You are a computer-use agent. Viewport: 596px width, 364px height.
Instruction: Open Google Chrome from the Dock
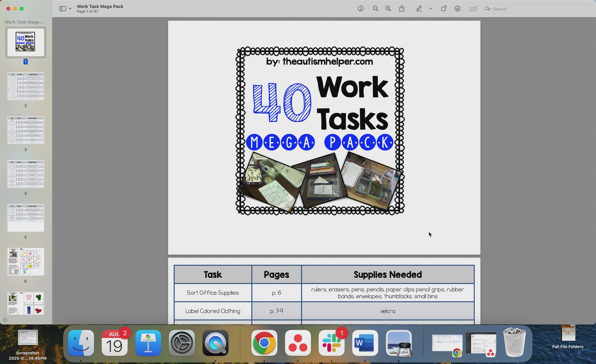point(264,343)
